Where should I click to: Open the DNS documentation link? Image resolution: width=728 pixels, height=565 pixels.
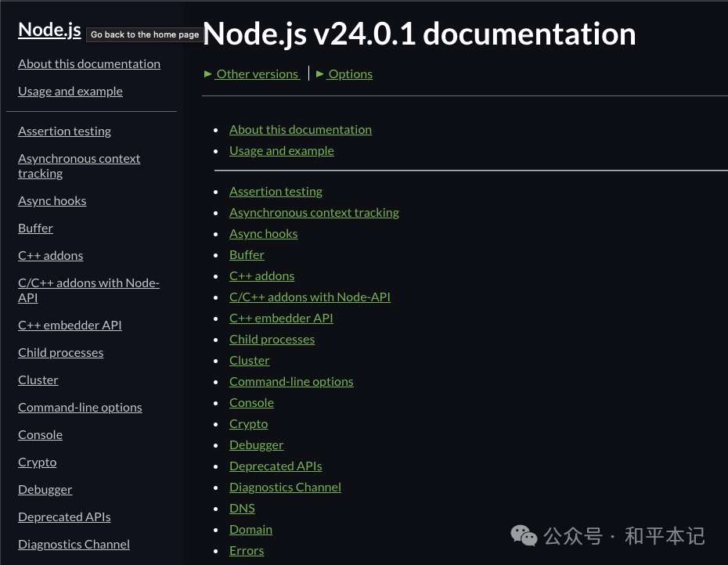coord(242,509)
